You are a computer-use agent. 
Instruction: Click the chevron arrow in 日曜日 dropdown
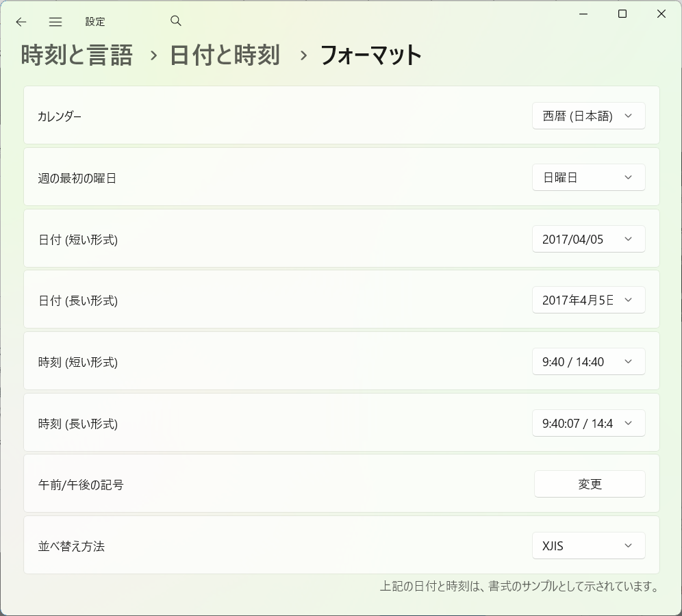(628, 177)
